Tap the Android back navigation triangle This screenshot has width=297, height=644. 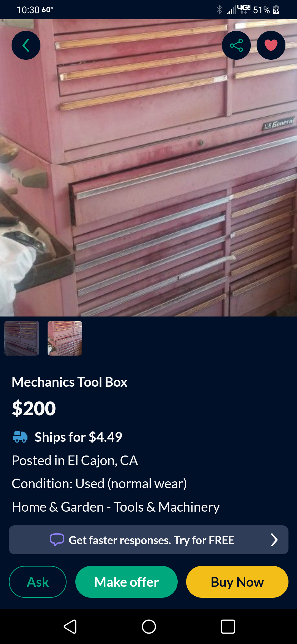70,627
